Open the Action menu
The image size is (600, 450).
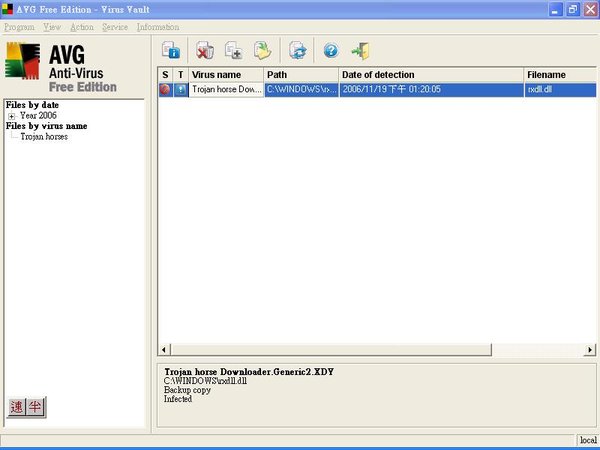82,27
